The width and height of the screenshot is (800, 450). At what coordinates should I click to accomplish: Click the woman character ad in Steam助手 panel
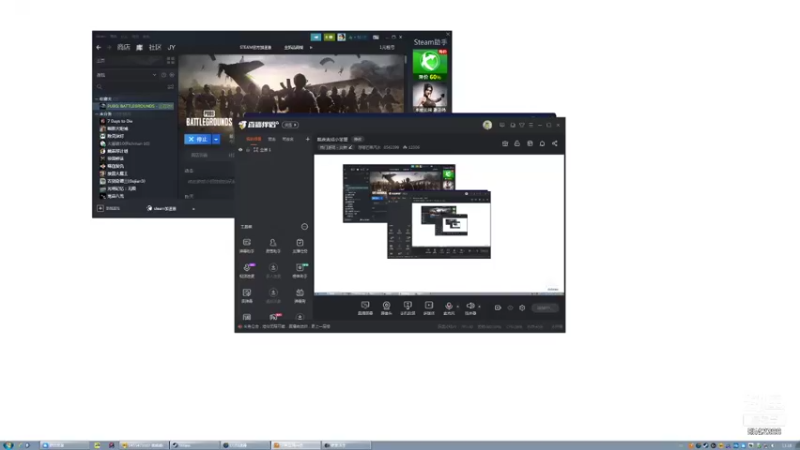(430, 97)
